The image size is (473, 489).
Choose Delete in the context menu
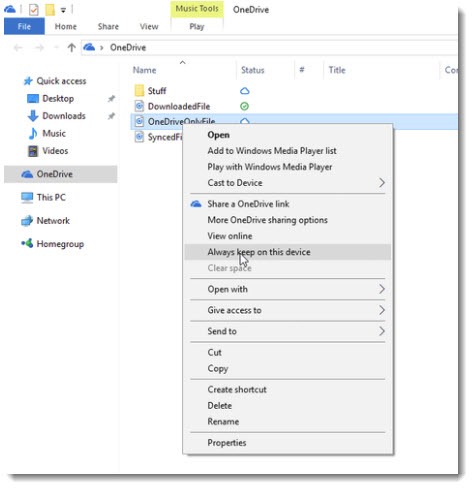(x=219, y=406)
